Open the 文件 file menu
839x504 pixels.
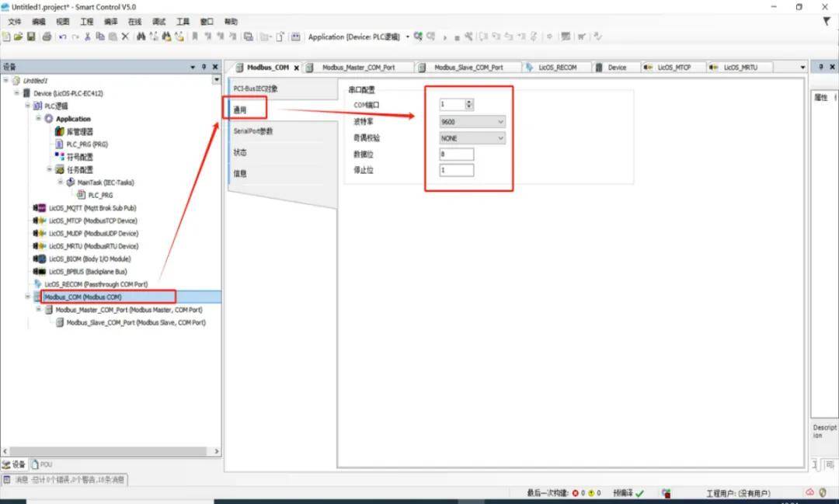[14, 22]
